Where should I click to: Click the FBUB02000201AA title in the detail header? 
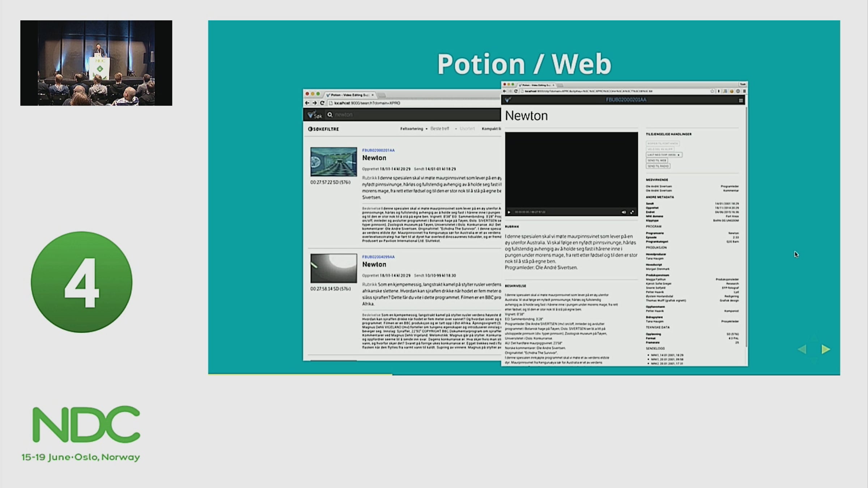(626, 100)
